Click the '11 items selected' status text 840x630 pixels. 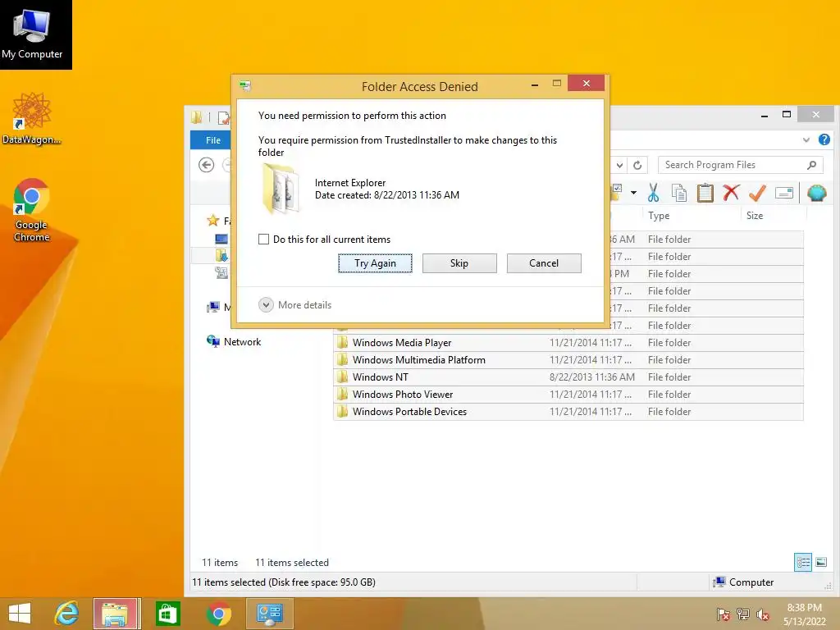pos(292,563)
